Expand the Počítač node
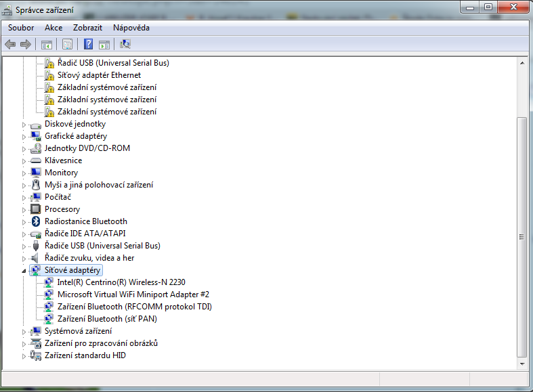Viewport: 533px width, 392px height. tap(24, 198)
